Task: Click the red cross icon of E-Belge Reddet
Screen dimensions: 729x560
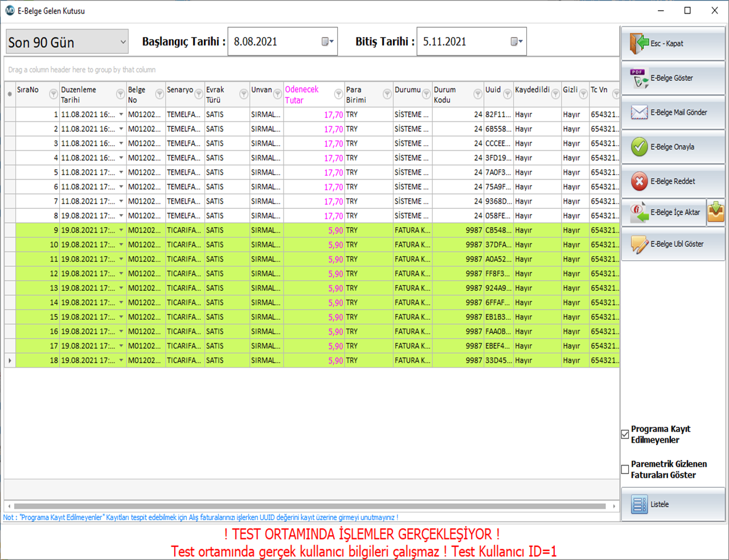Action: (639, 181)
